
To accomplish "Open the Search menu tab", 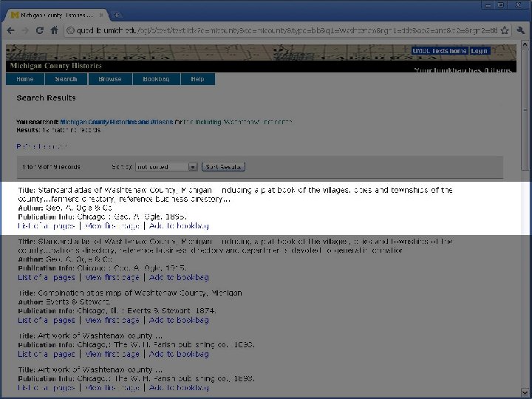I will (x=66, y=79).
